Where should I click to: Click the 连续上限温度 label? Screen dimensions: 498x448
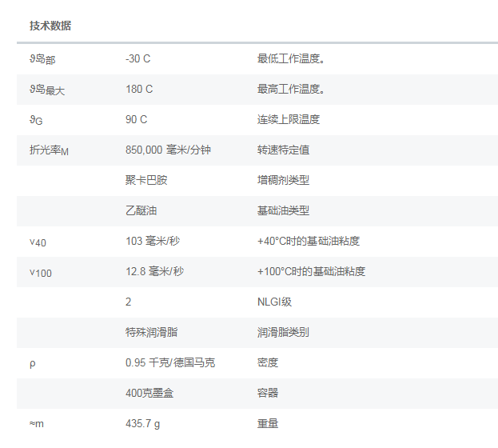(289, 119)
